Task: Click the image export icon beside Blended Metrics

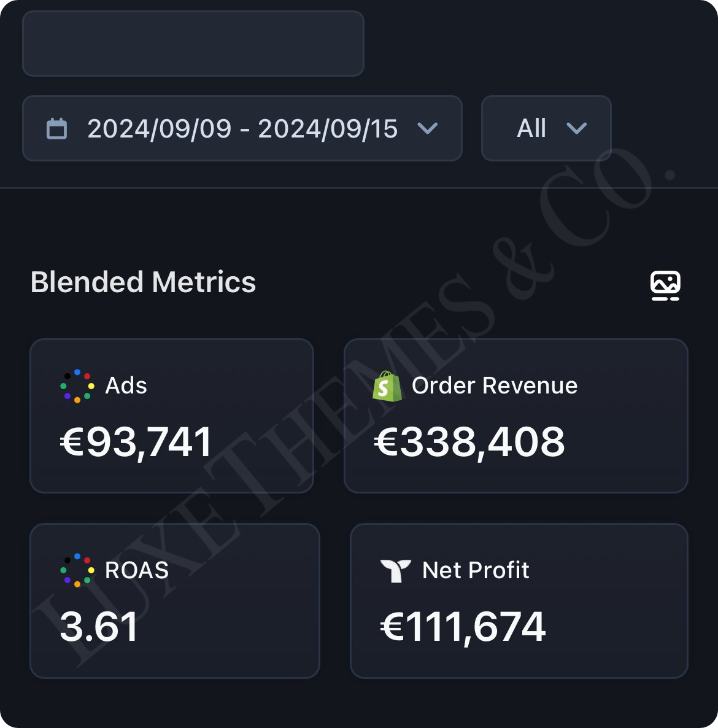Action: (665, 285)
